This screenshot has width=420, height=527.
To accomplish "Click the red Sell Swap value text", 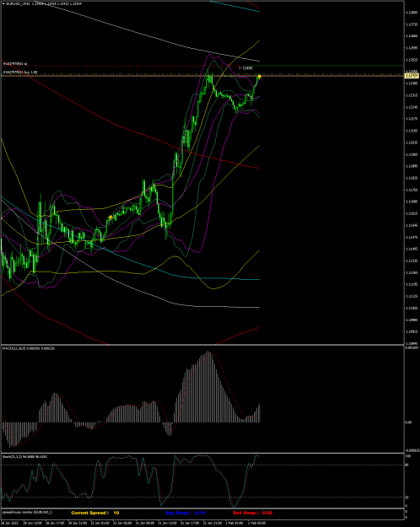I will [252, 513].
